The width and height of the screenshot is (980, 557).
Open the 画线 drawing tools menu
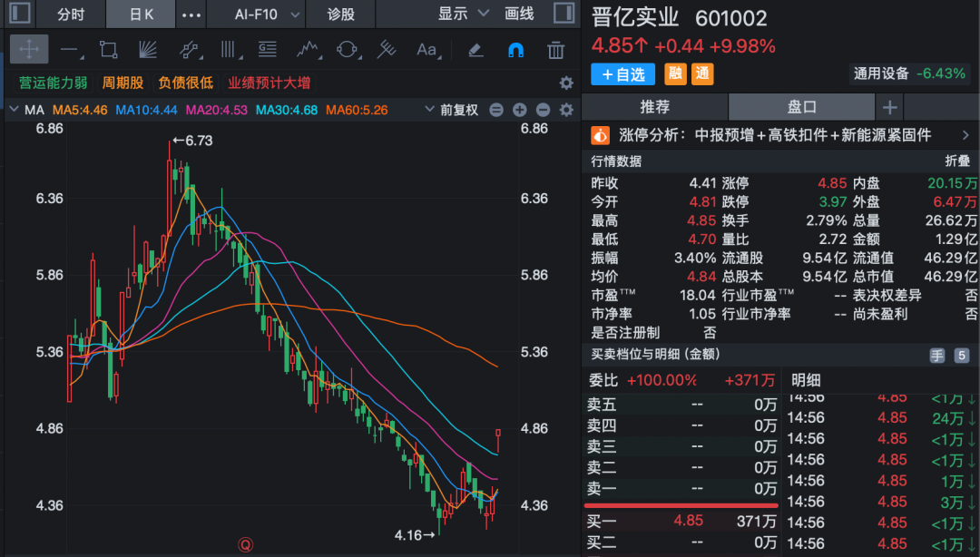pos(519,14)
